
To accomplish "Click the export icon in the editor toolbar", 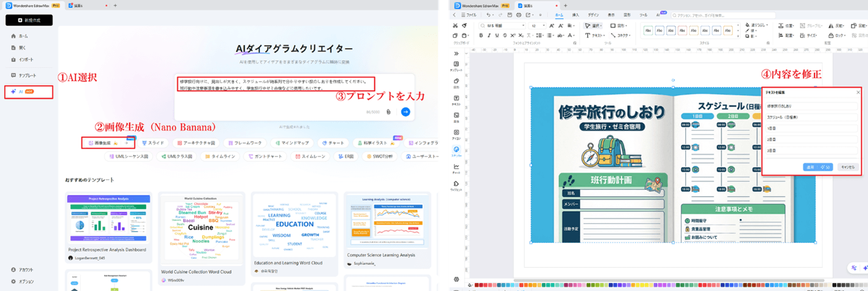I will pos(529,15).
